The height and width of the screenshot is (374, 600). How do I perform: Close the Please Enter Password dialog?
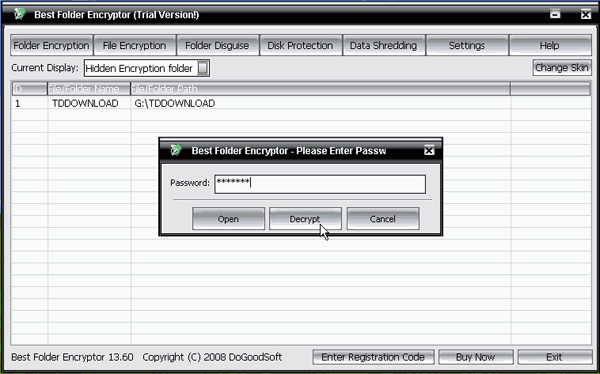429,150
